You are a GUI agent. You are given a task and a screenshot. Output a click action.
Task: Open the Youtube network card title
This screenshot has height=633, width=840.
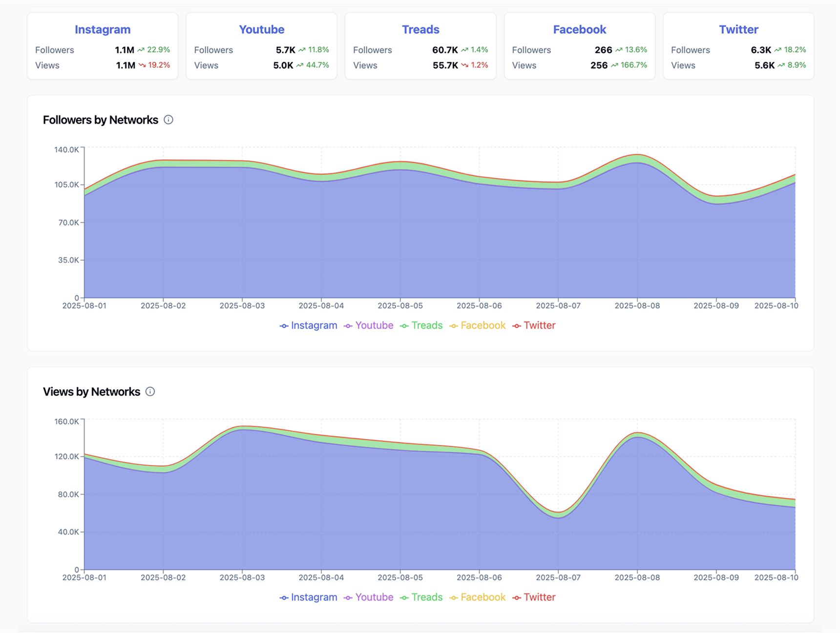pyautogui.click(x=261, y=29)
